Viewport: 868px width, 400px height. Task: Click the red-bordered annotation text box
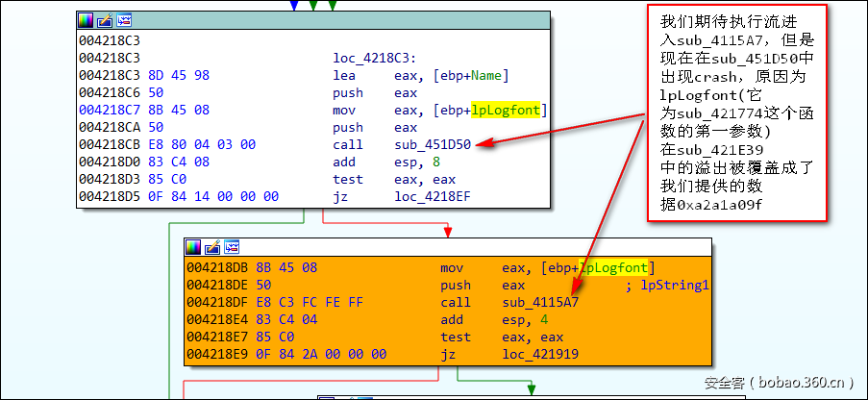point(736,113)
